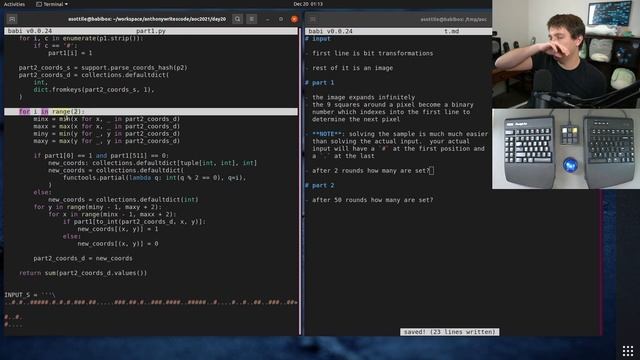Click 'the image expands infinitely' line

tap(364, 98)
